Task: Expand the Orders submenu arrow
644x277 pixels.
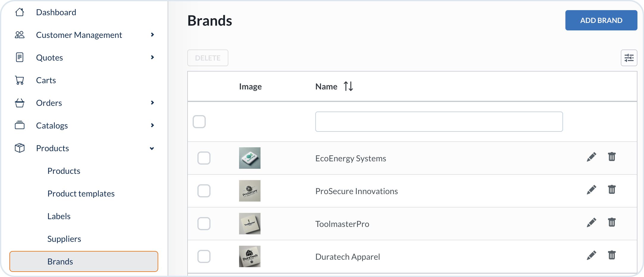Action: click(152, 103)
